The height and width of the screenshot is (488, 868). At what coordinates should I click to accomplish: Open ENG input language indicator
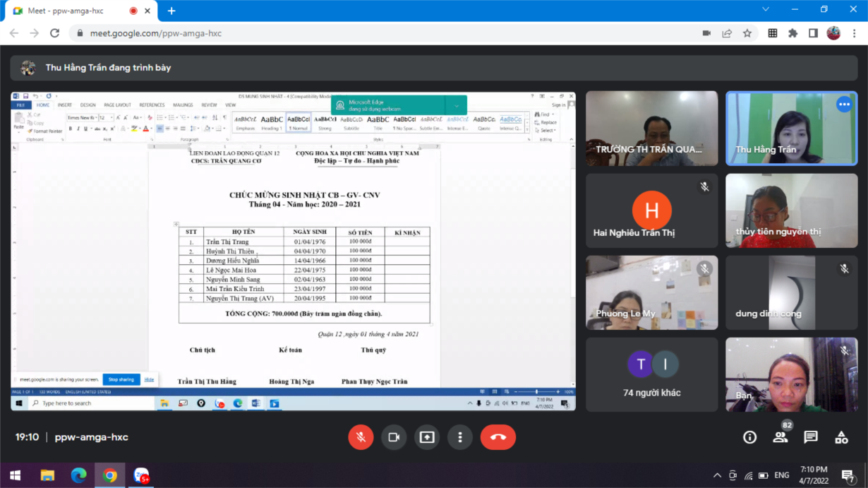(782, 475)
